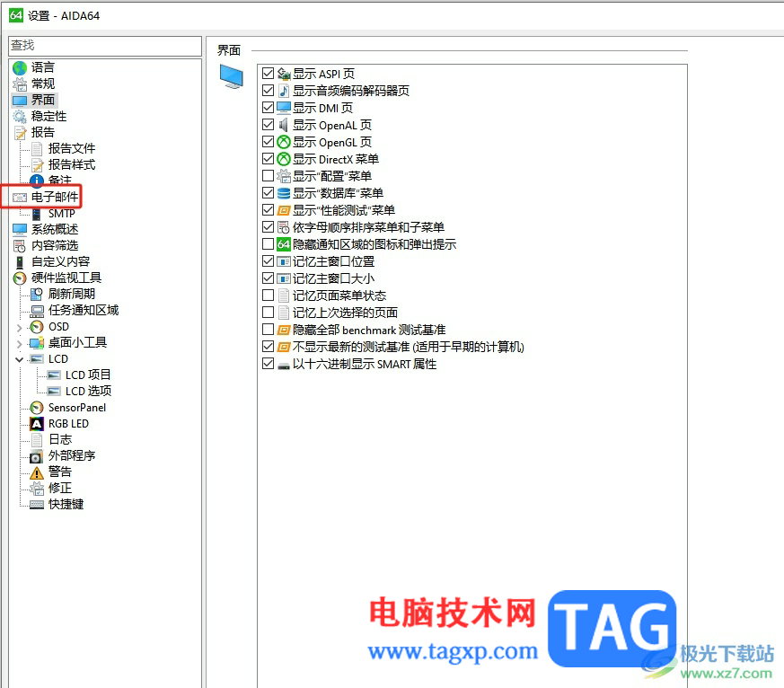Viewport: 784px width, 688px height.
Task: Expand the 桌面小工具 tree node arrow
Action: pyautogui.click(x=20, y=344)
